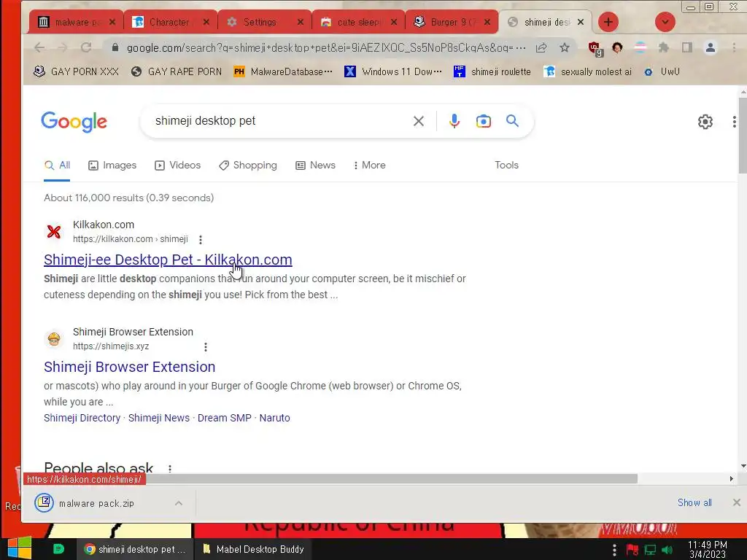This screenshot has height=560, width=747.
Task: Select the Images results filter
Action: point(112,166)
